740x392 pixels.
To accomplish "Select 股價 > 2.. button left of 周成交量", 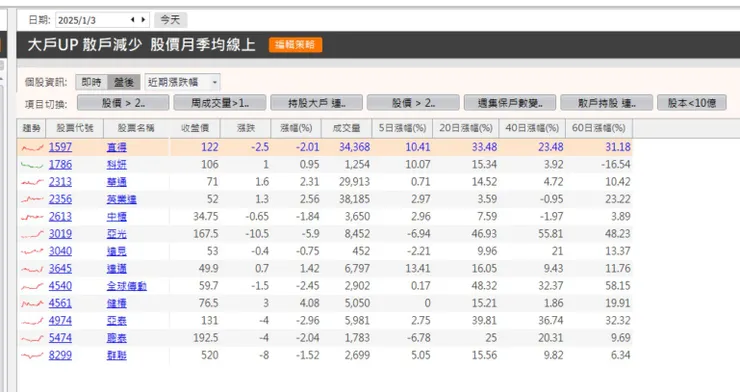I will coord(123,103).
